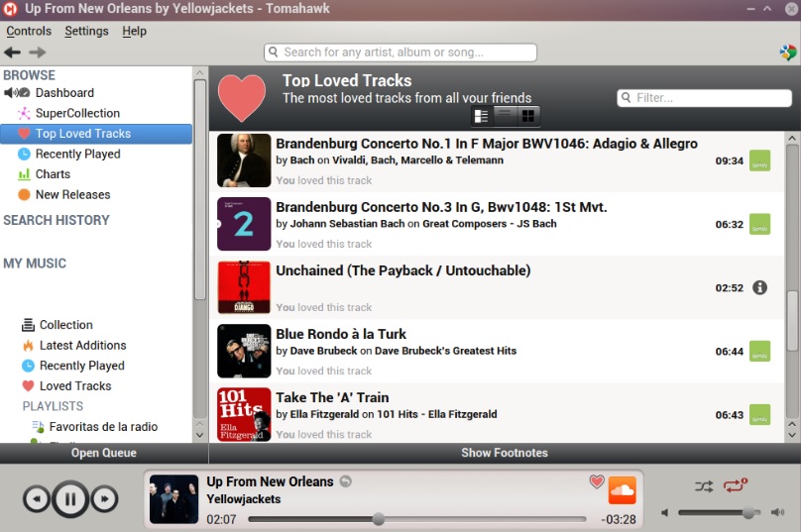Click the 101 Hits Ella Fitzgerald cover
This screenshot has width=801, height=532.
244,414
